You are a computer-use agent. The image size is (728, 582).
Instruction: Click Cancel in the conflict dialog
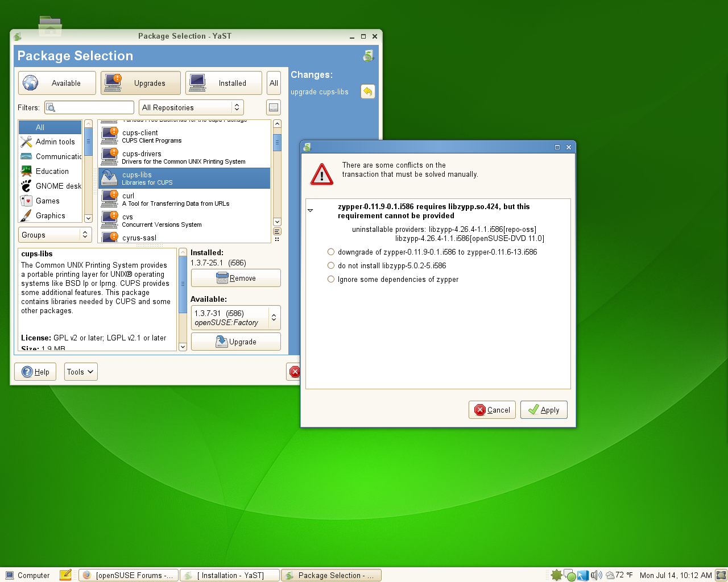[493, 410]
